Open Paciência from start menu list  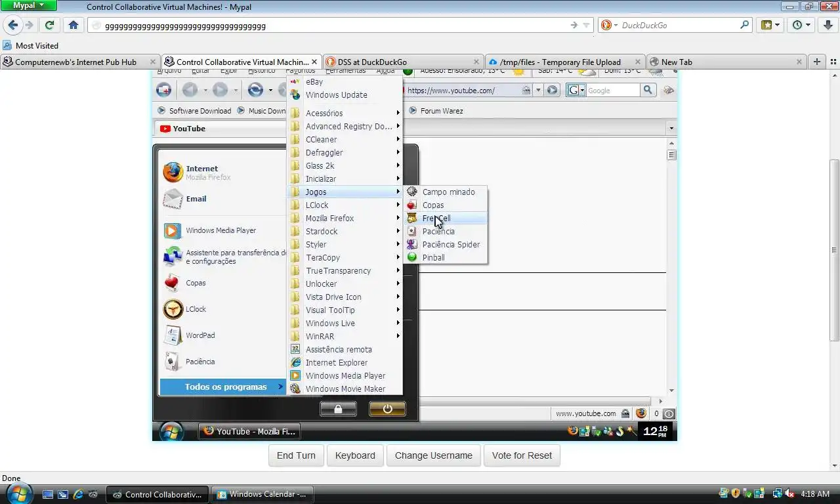click(223, 362)
